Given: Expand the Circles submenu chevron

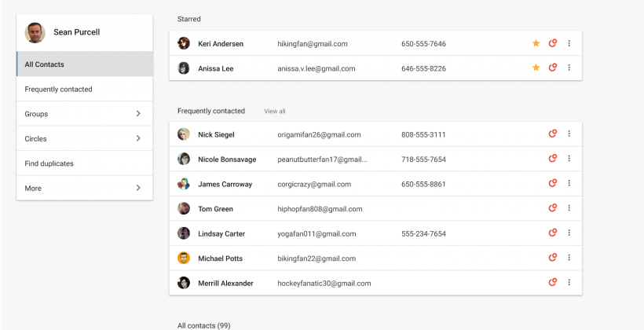Looking at the screenshot, I should click(138, 139).
